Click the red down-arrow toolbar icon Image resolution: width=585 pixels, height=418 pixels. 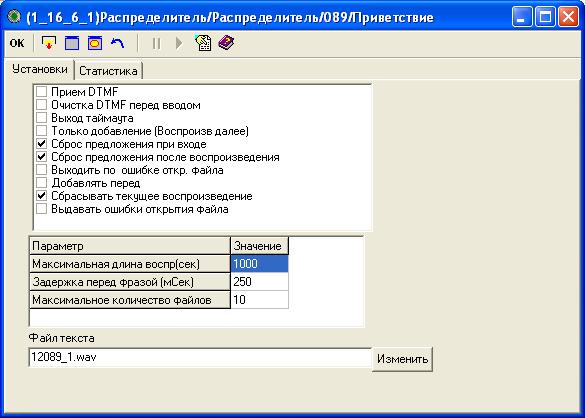49,43
